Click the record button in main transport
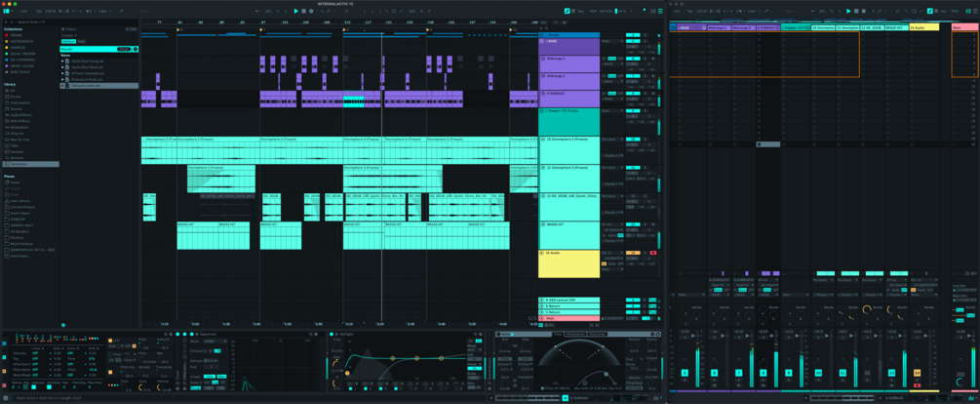The width and height of the screenshot is (980, 404). [311, 11]
